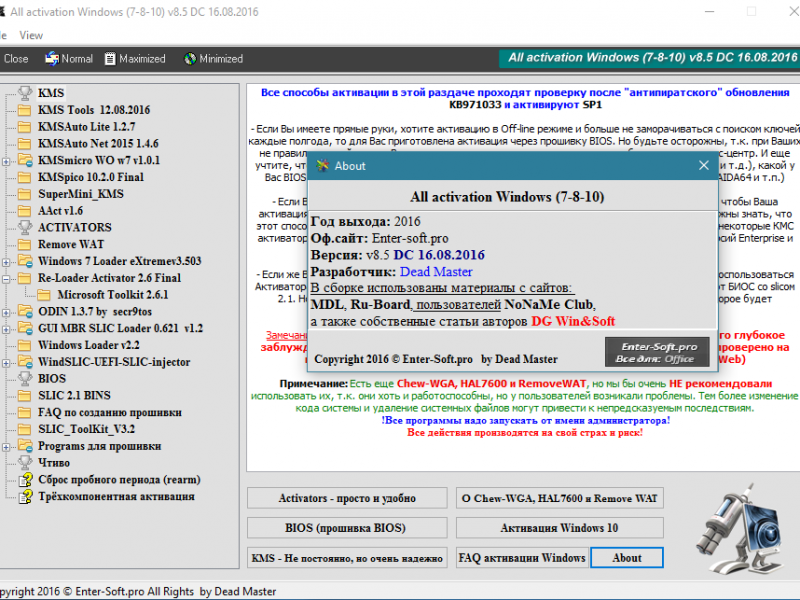Image resolution: width=800 pixels, height=600 pixels.
Task: Click the folder icon of KMSAuto Net 2015
Action: click(24, 143)
